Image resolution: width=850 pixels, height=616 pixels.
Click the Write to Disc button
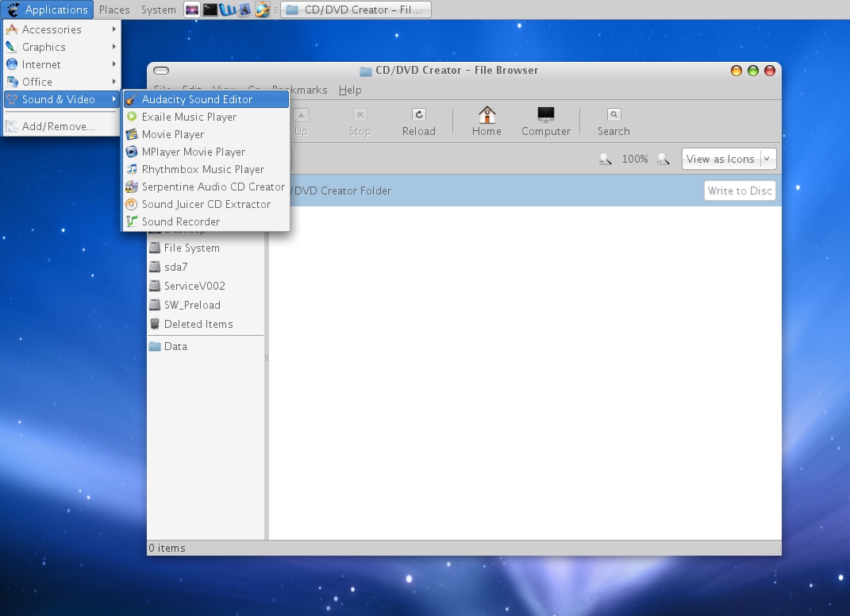740,191
